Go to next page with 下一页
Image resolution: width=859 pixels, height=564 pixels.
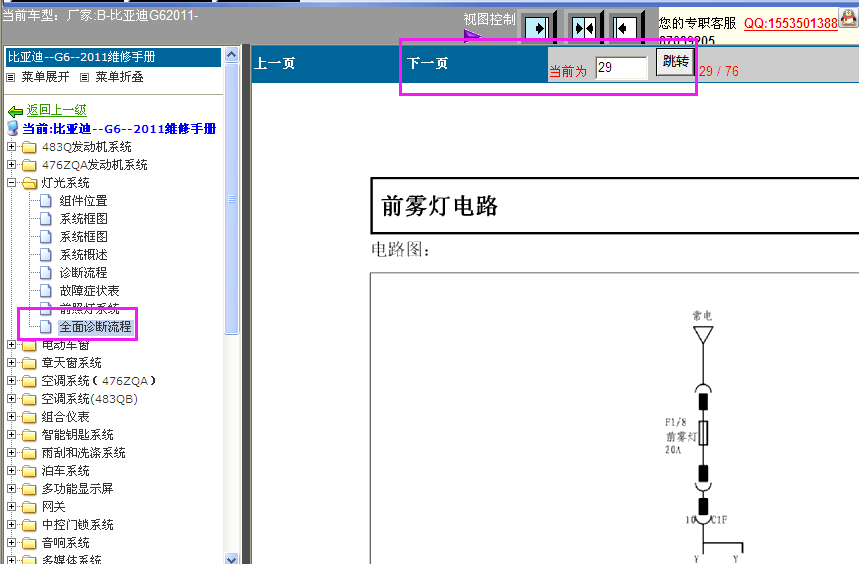coord(427,64)
